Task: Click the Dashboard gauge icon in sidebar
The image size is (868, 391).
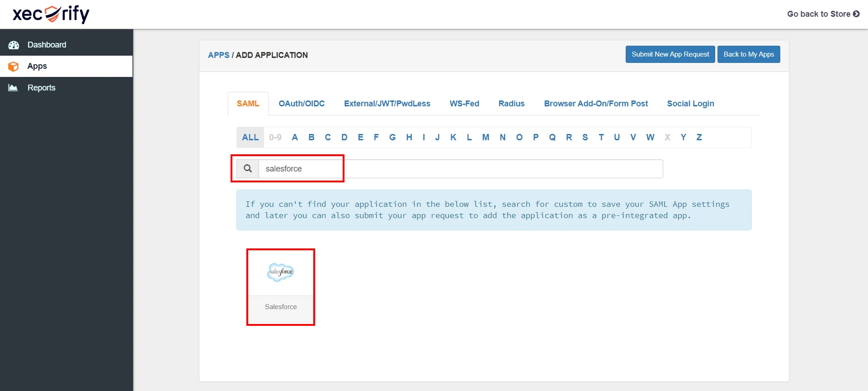Action: click(x=14, y=45)
